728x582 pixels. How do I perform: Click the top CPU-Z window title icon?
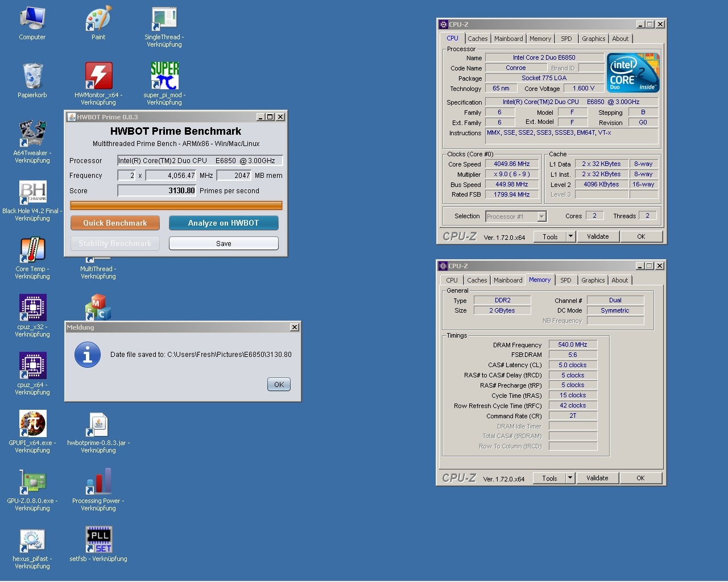point(444,24)
